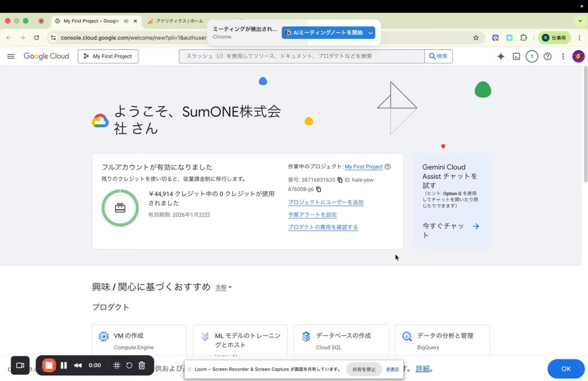
Task: Focus the resource search input field
Action: 302,56
